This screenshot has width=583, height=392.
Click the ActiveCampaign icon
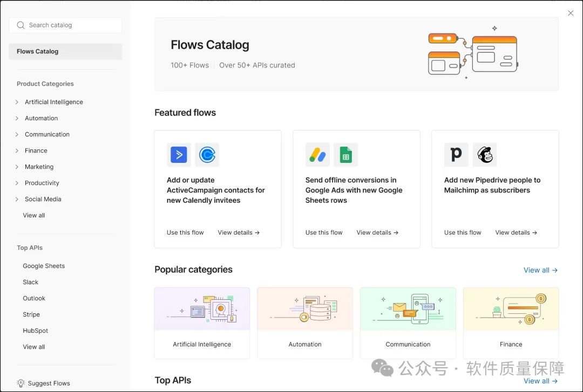(179, 155)
